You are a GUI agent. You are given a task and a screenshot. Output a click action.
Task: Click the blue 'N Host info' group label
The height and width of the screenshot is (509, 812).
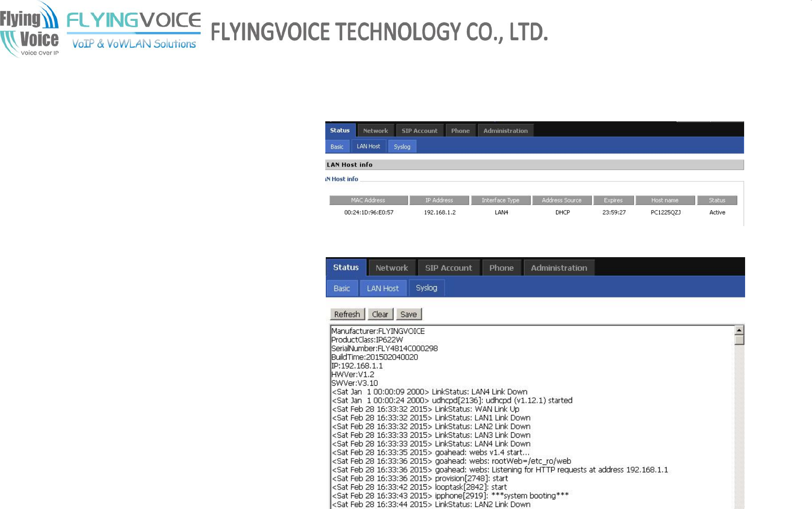pyautogui.click(x=342, y=179)
